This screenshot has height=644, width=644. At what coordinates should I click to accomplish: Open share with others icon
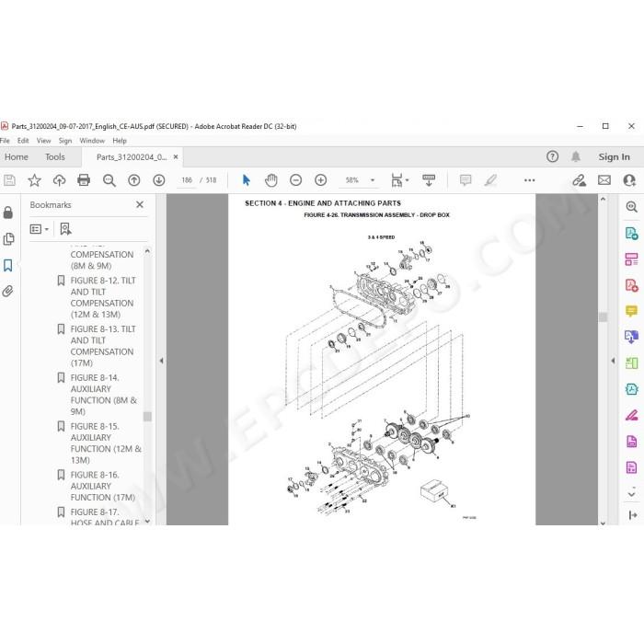(x=629, y=180)
